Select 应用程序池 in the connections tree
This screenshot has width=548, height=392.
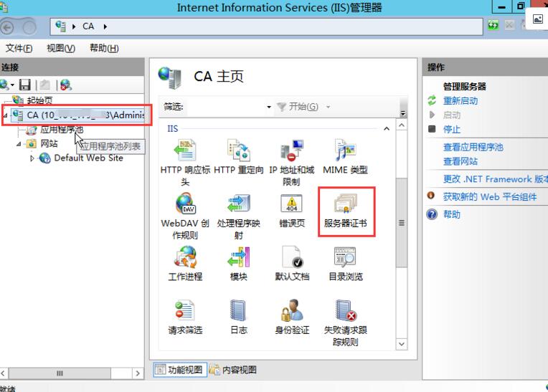[x=61, y=130]
